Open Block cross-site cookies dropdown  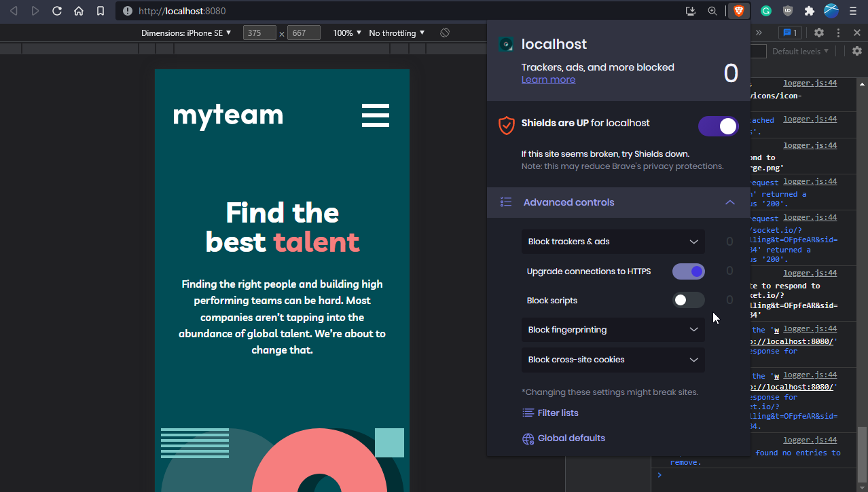coord(613,360)
